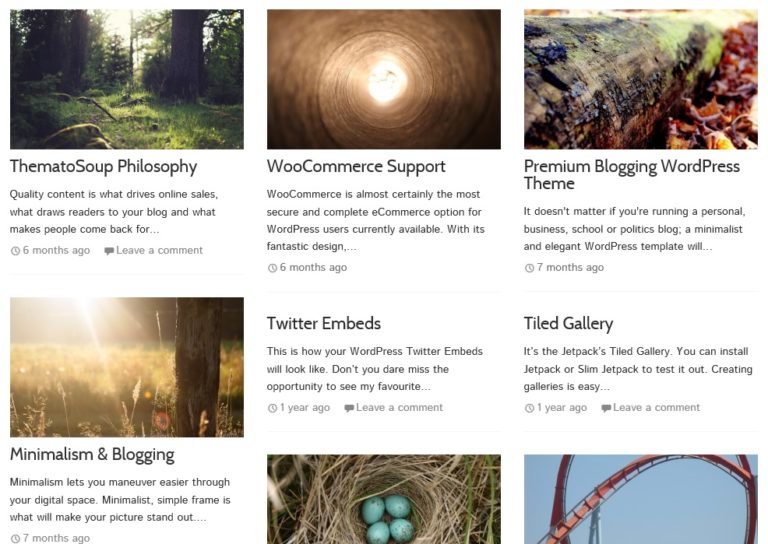Screen dimensions: 768x544
Task: Click the clock icon under Minimalism & Blogging
Action: 15,539
